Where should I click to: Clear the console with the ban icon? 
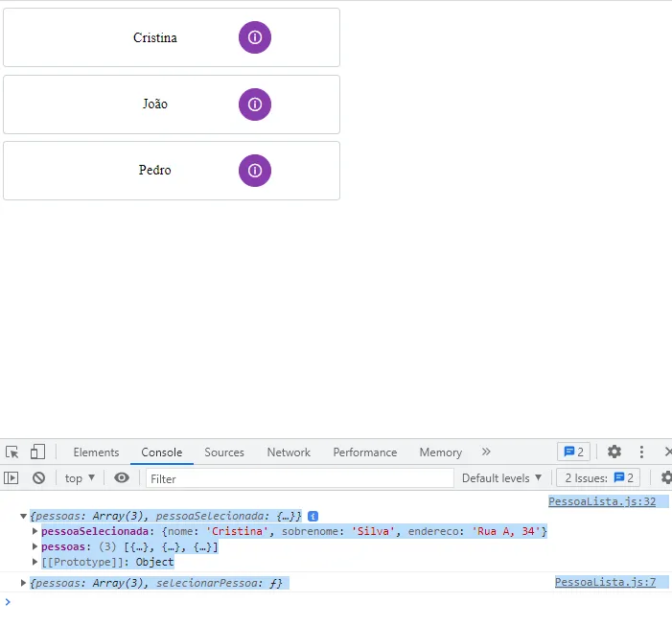click(x=38, y=477)
